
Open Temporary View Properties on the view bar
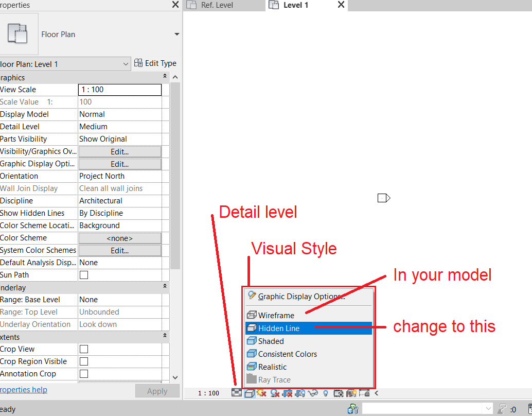(x=338, y=392)
